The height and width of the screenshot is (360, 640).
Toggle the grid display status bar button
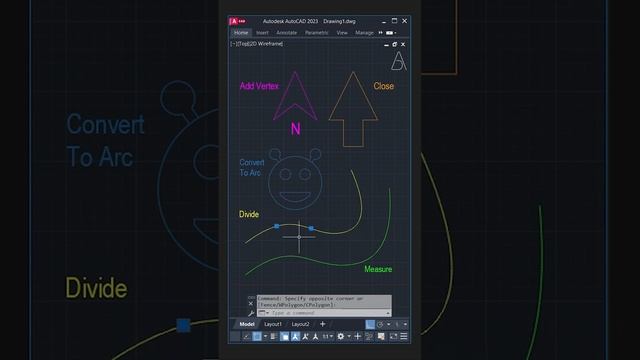click(257, 336)
